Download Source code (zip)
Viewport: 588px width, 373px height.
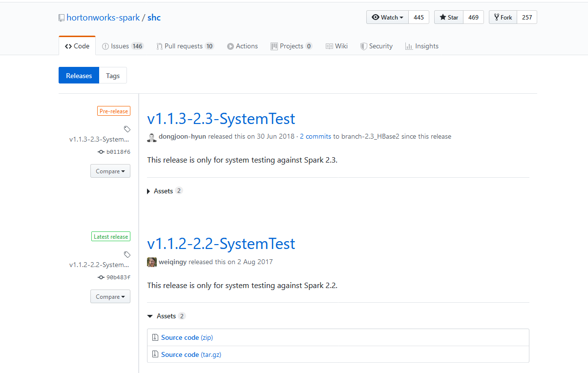point(187,337)
